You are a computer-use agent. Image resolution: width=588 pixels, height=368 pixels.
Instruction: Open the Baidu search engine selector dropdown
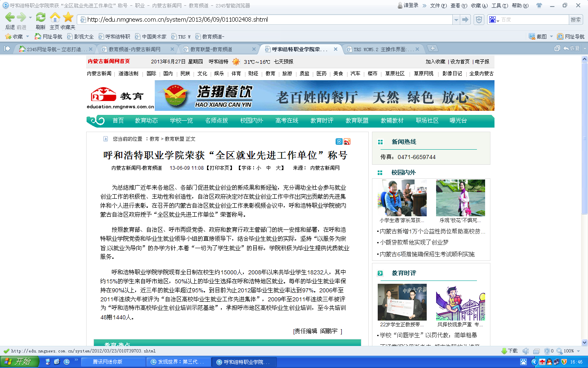coord(494,20)
